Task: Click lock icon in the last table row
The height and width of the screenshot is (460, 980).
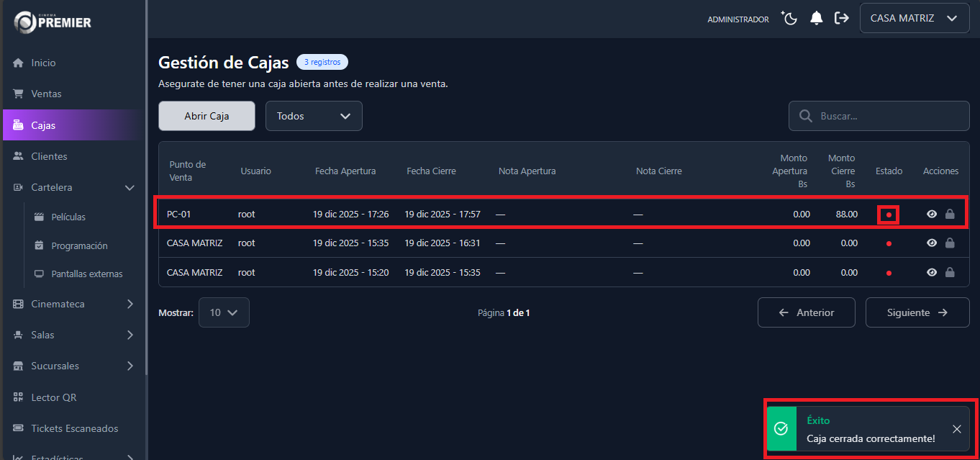Action: tap(950, 273)
